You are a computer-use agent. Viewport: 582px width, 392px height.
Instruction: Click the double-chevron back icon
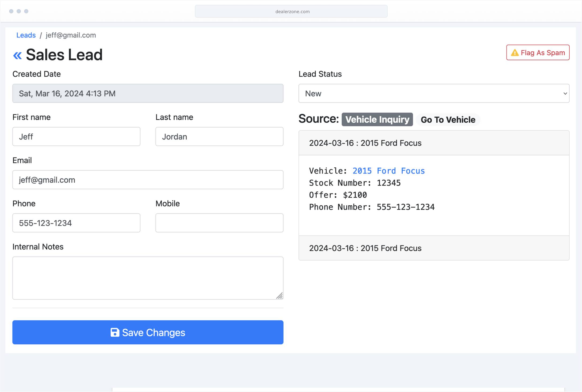(17, 55)
